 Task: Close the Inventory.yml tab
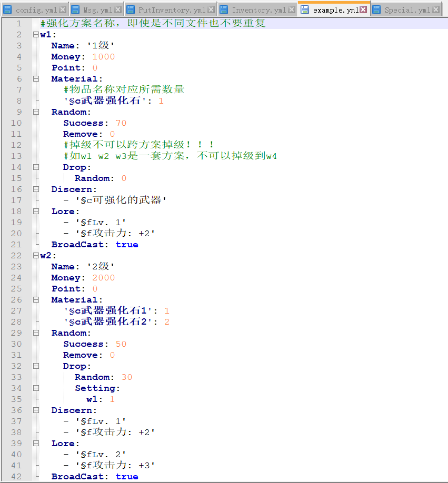click(292, 9)
